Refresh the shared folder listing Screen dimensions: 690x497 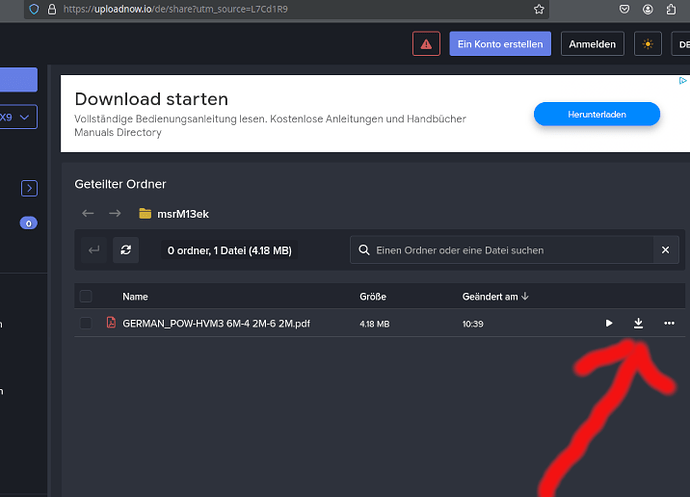[126, 250]
